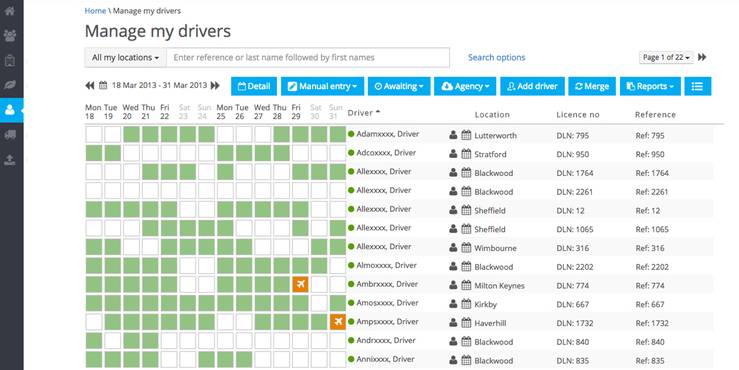
Task: Expand Manual entry dropdown button
Action: [x=322, y=86]
